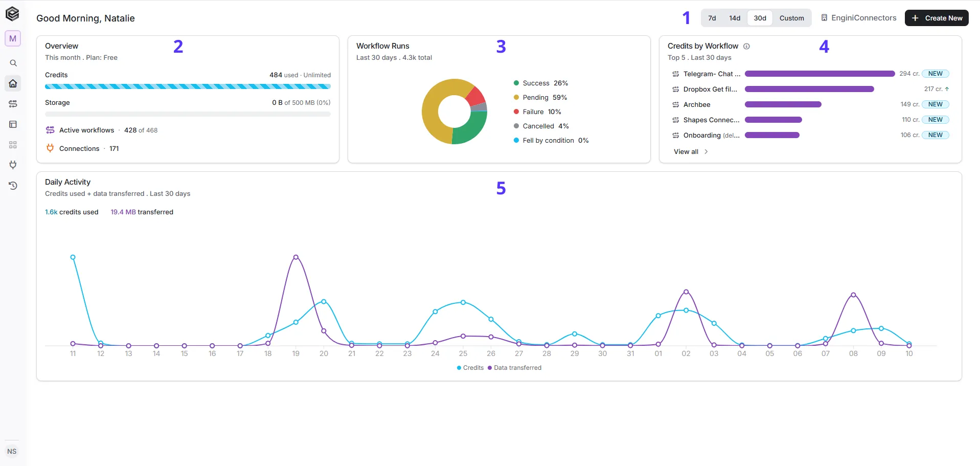Open the View all link
980x466 pixels.
pyautogui.click(x=686, y=151)
